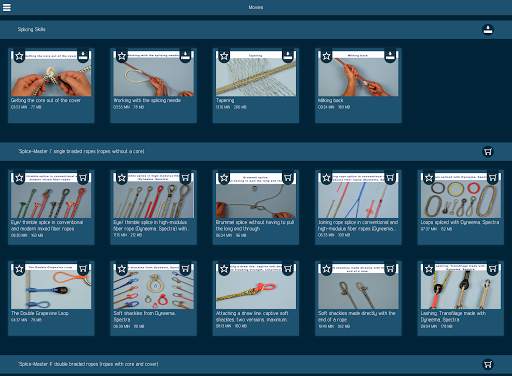The image size is (512, 376).
Task: Select 'Splice-Master II double braided ropes' header
Action: (x=256, y=364)
